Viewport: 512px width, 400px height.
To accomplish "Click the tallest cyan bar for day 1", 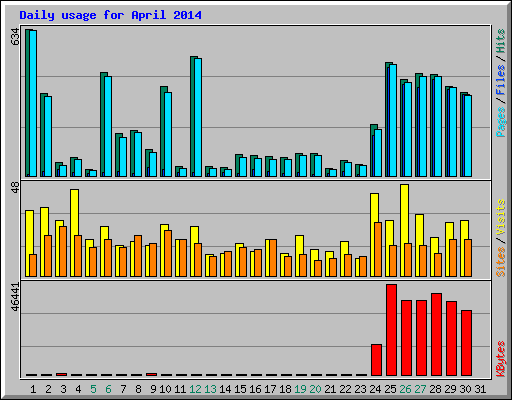I will [x=33, y=103].
